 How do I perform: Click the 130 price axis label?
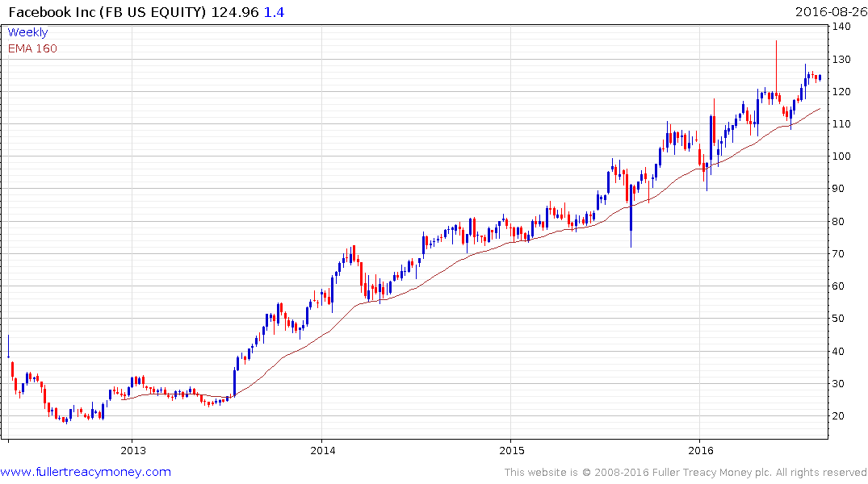pyautogui.click(x=842, y=59)
